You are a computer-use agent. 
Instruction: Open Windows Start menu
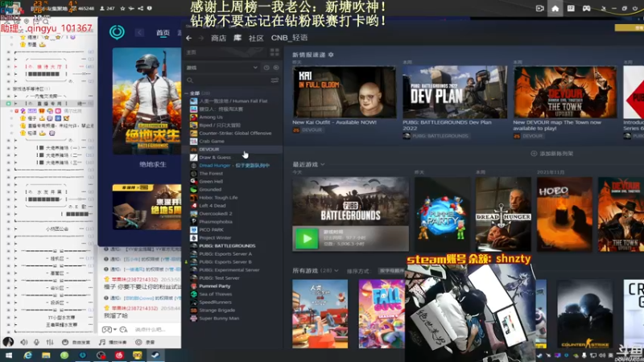[9, 356]
